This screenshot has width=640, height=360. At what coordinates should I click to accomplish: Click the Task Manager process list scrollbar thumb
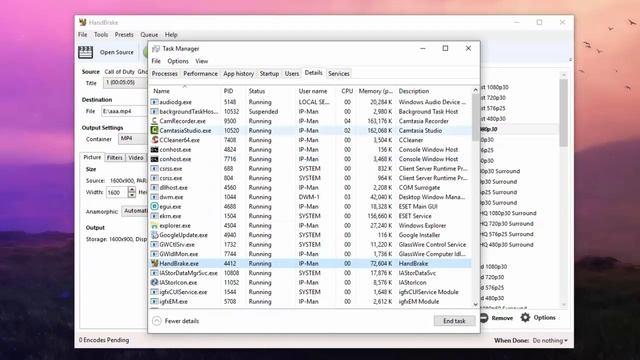(x=476, y=118)
